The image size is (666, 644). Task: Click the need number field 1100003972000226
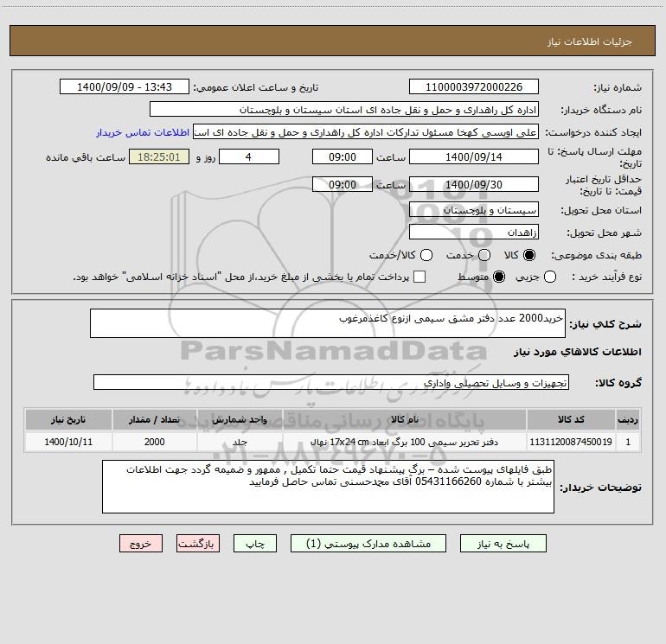474,86
